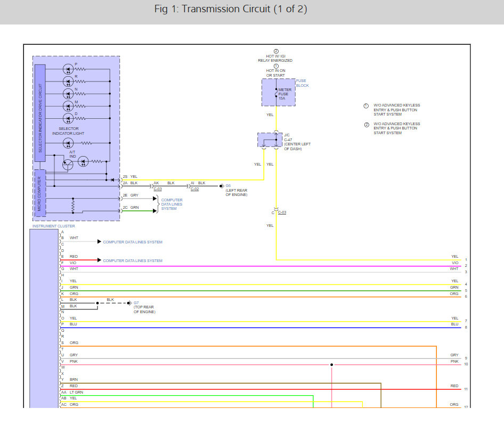Viewport: 504px width, 425px height.
Task: Open Computer Data Lines System link beside GRY/GRN wires
Action: pos(172,204)
